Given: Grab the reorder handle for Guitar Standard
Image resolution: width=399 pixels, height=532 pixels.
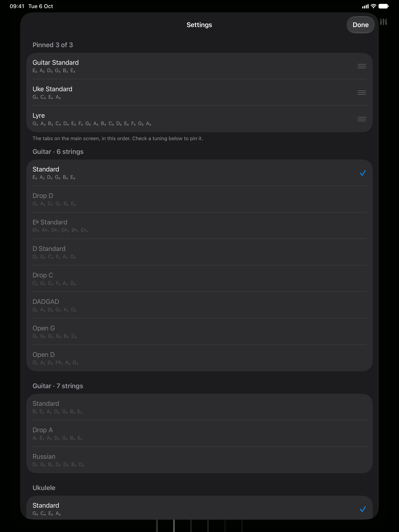Looking at the screenshot, I should point(361,66).
